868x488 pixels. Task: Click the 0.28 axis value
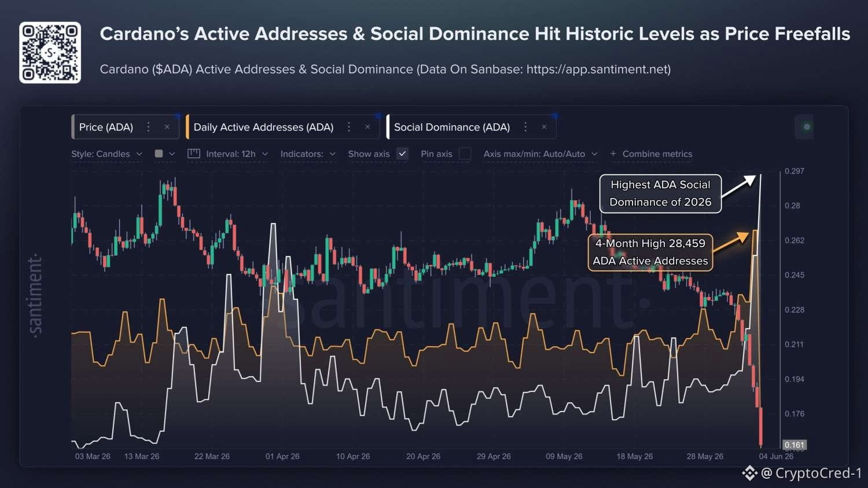click(x=792, y=206)
